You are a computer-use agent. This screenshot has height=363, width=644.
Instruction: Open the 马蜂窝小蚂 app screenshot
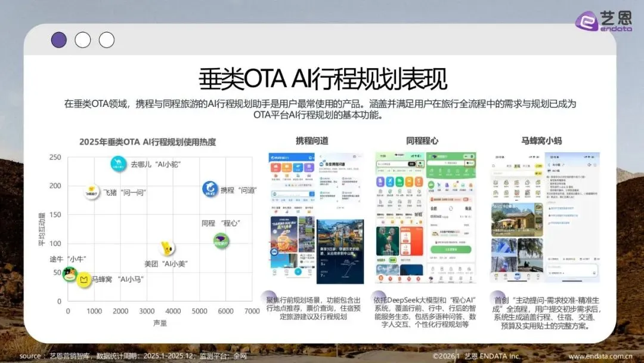click(x=546, y=217)
